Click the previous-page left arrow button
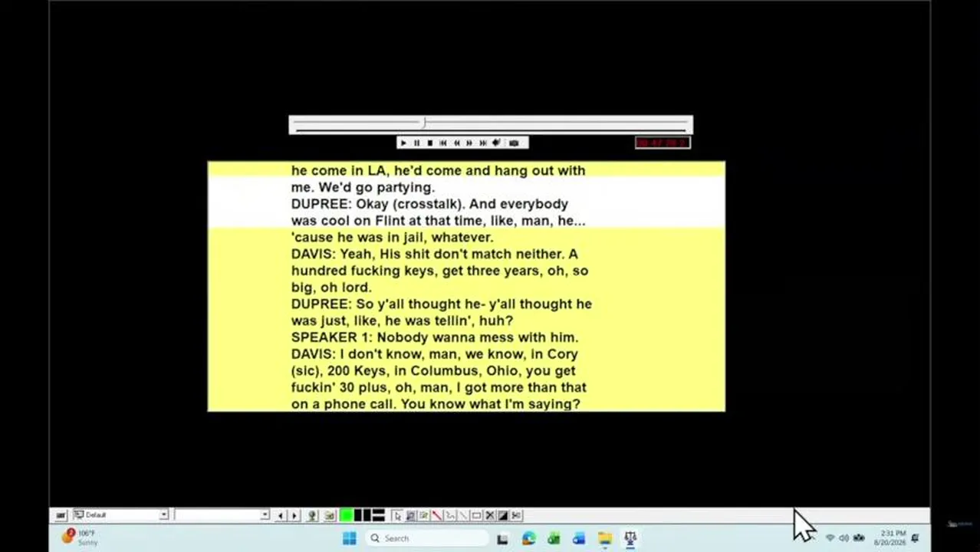Screen dimensions: 980x552 click(280, 515)
